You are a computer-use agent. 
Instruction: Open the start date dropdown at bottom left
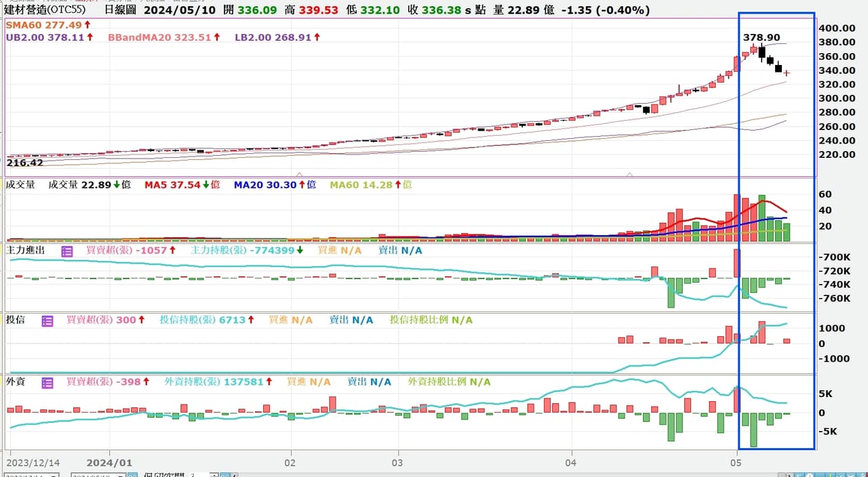tap(54, 476)
